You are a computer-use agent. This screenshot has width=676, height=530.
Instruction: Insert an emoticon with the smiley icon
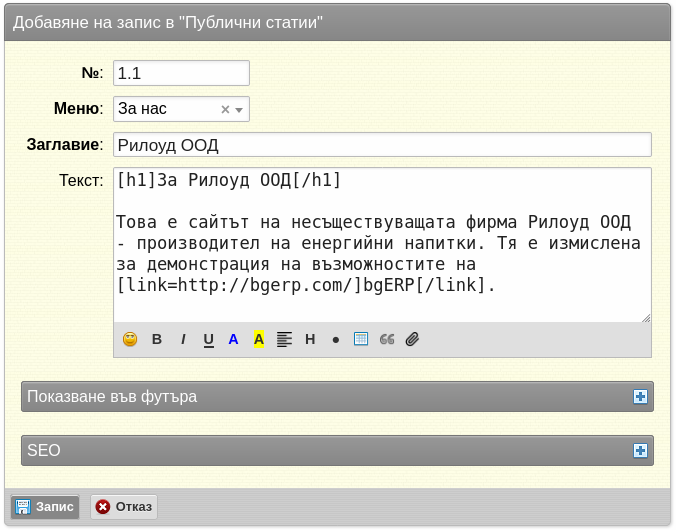click(x=130, y=339)
